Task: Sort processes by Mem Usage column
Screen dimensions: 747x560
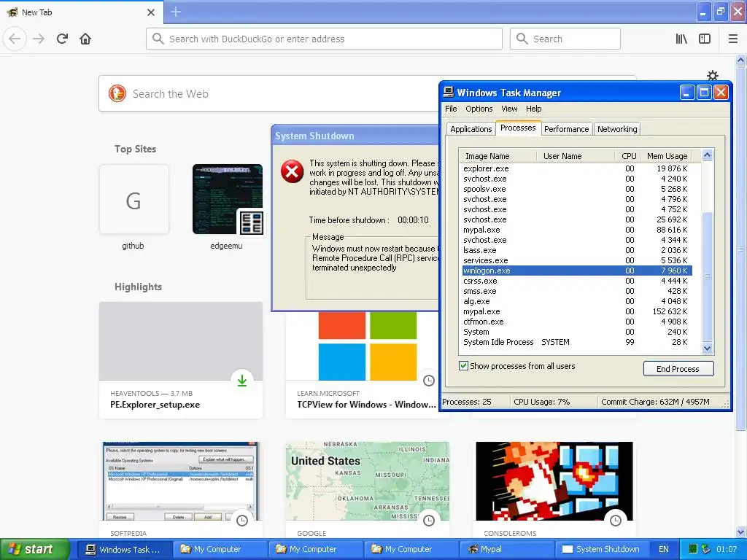Action: click(667, 156)
